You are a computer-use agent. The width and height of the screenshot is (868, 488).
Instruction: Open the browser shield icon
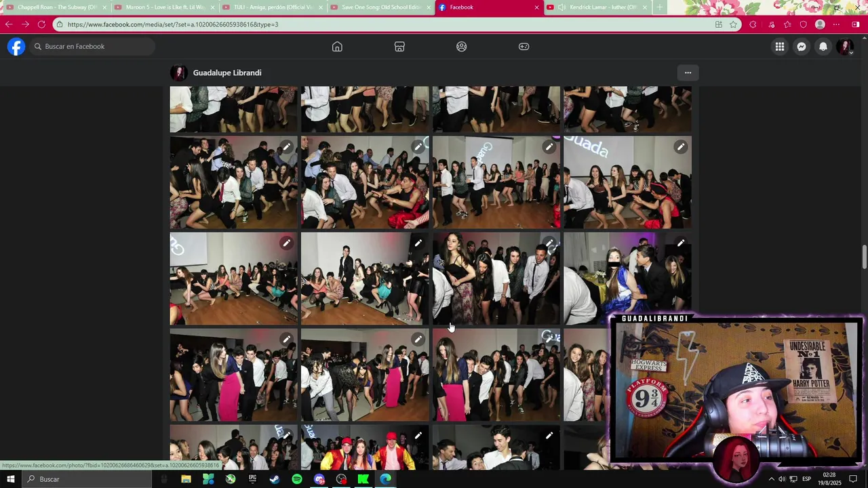(804, 24)
